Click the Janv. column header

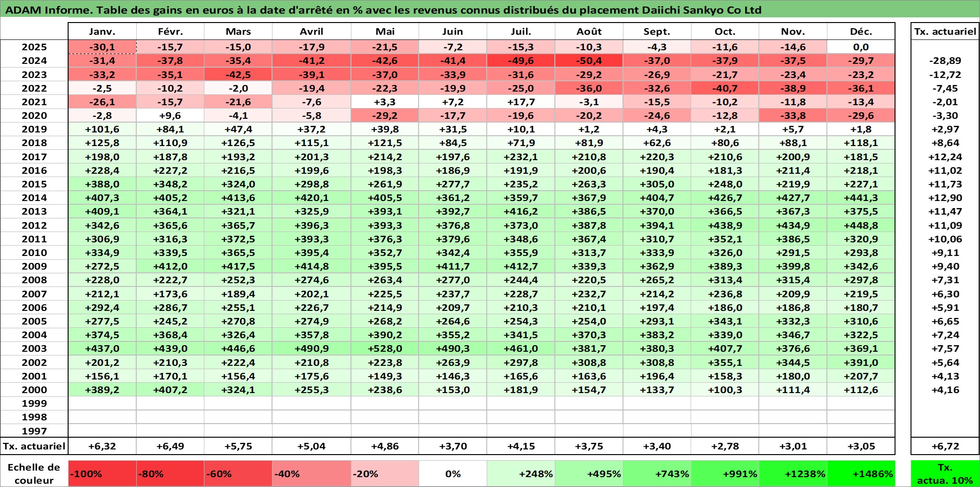coord(102,31)
